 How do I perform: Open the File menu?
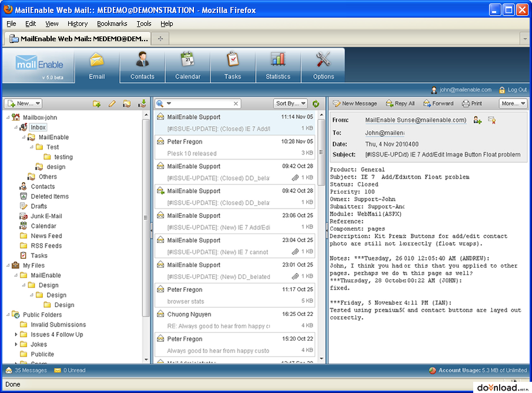coord(11,24)
